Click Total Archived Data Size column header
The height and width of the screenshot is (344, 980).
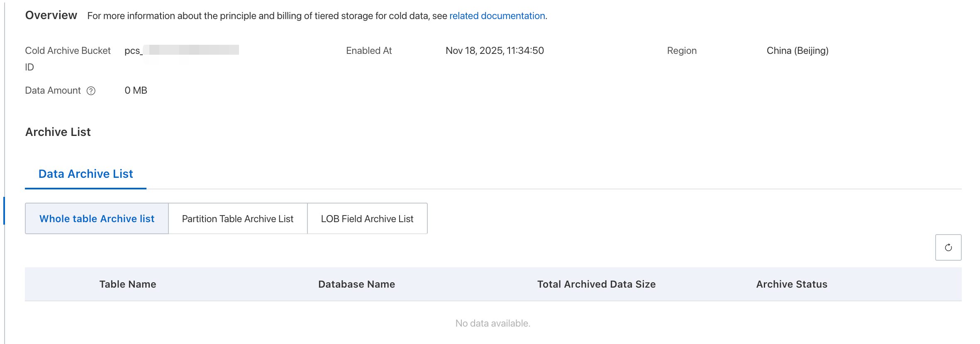click(x=596, y=284)
